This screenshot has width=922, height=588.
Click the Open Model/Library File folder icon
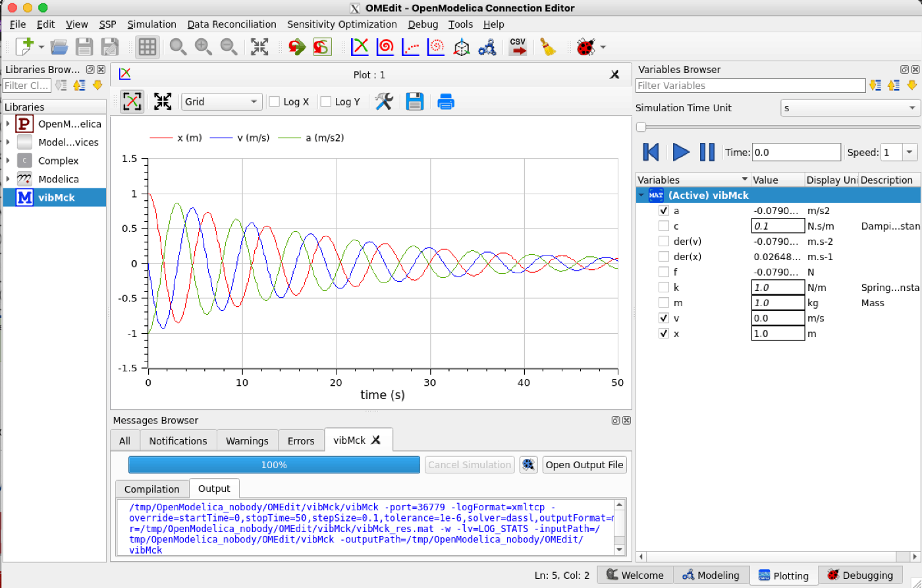point(59,47)
